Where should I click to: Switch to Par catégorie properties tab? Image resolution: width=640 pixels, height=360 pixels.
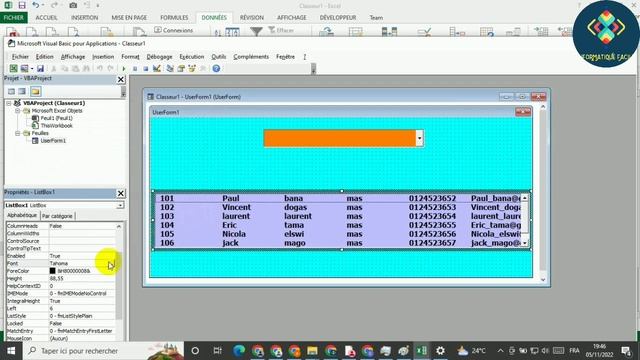[x=57, y=216]
